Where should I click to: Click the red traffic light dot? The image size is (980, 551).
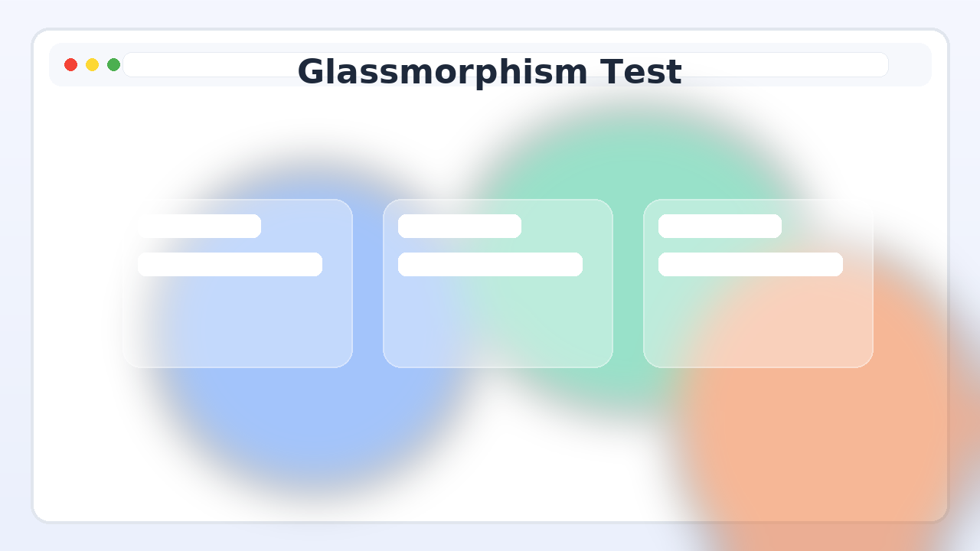pyautogui.click(x=71, y=65)
